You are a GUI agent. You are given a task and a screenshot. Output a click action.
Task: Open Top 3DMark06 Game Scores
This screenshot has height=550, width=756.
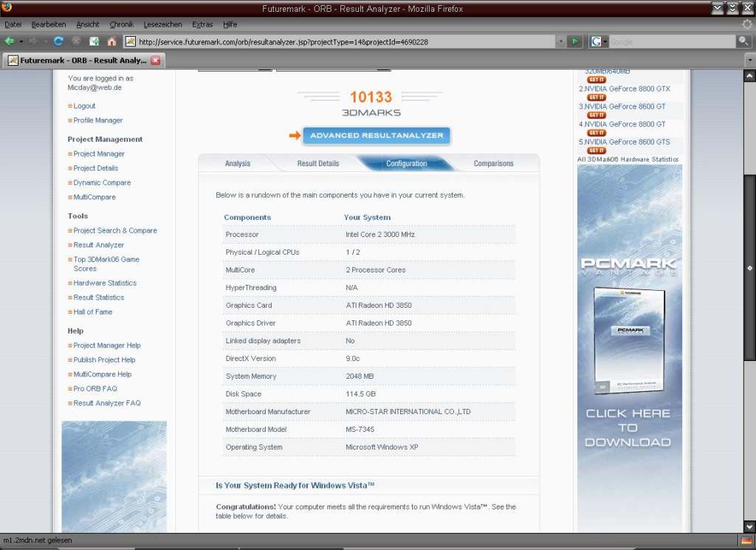point(106,264)
